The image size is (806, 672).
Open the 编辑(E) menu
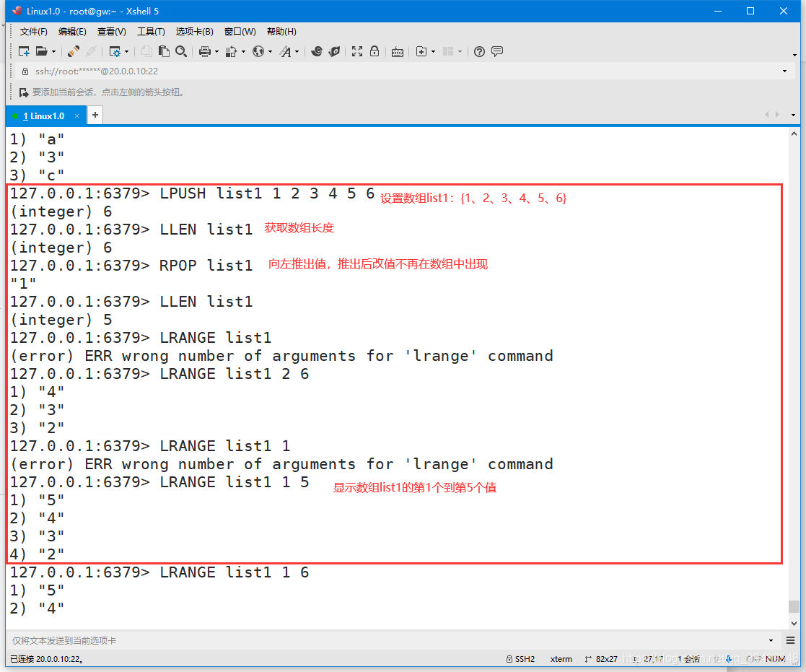point(72,31)
